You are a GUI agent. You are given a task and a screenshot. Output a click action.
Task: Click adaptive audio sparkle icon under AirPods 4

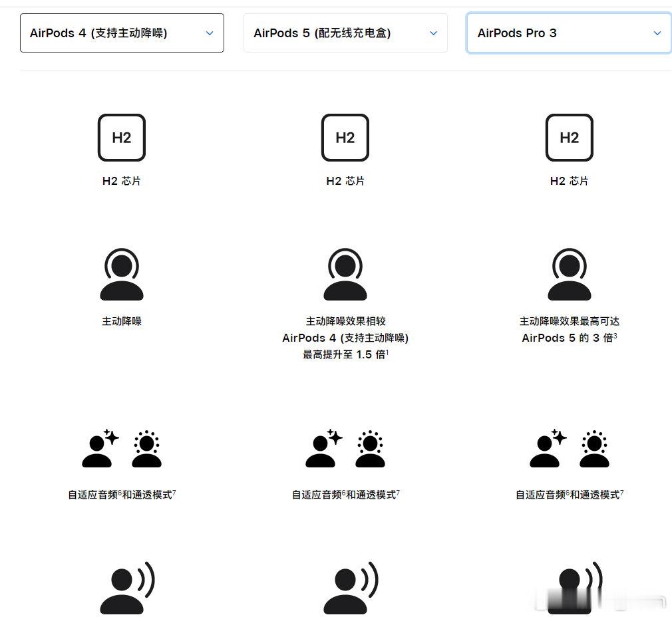pos(100,448)
